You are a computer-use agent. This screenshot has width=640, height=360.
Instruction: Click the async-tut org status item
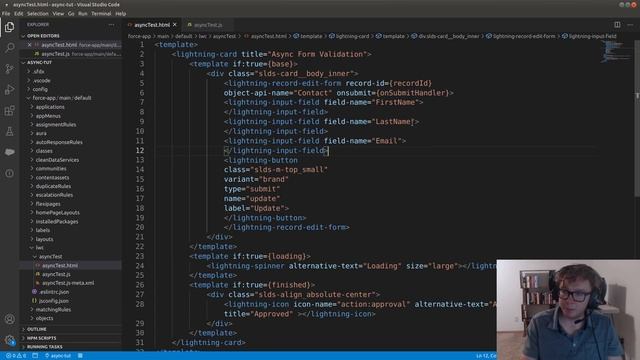pos(58,356)
